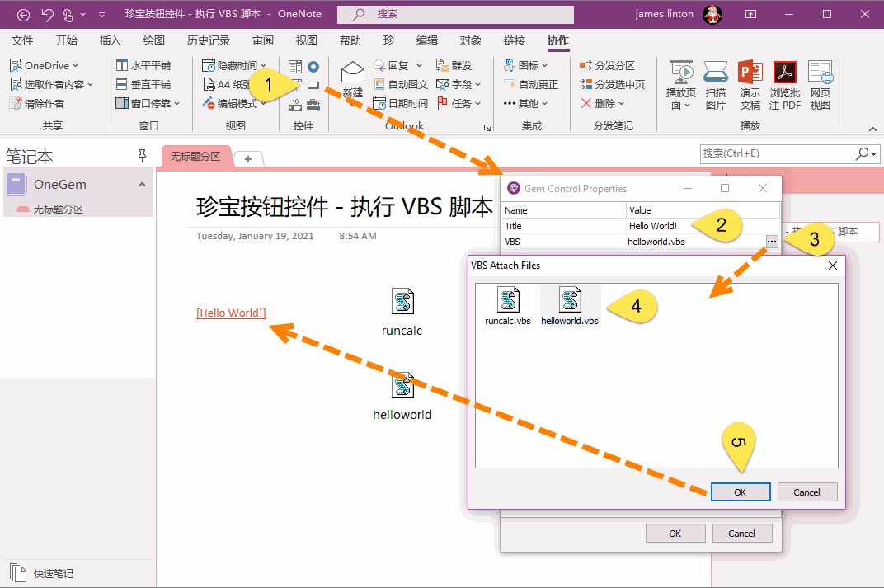The image size is (884, 588).
Task: Click the Undo icon in the title bar
Action: 48,15
